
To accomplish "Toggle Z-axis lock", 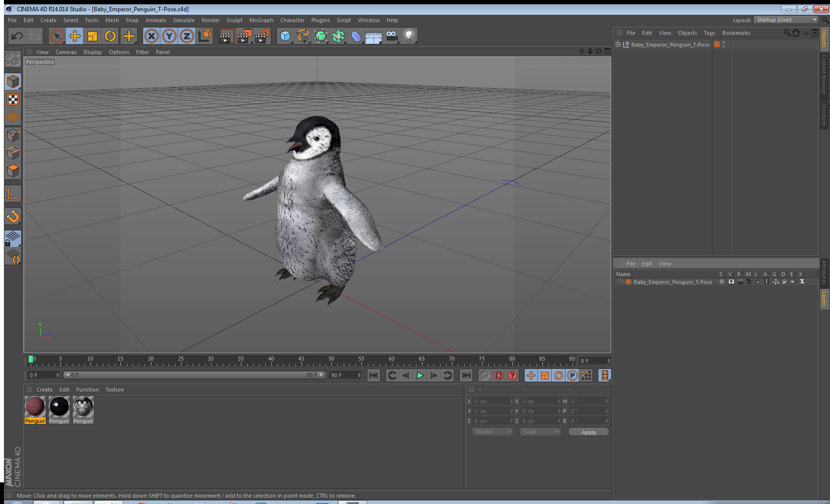I will (x=187, y=36).
